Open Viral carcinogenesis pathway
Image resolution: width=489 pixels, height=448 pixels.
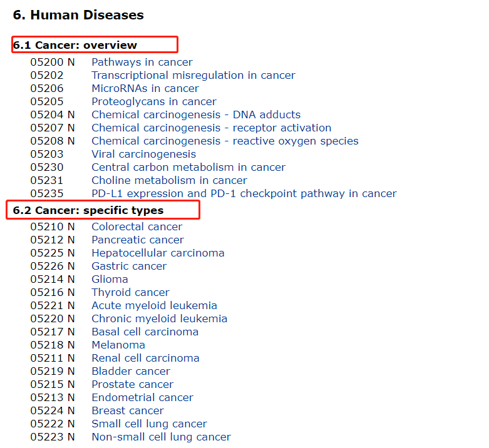(144, 154)
